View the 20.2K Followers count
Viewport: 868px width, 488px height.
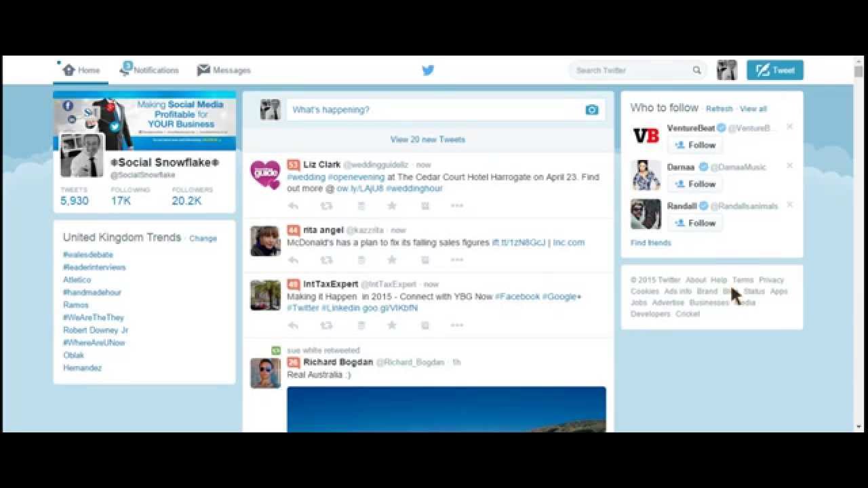192,197
